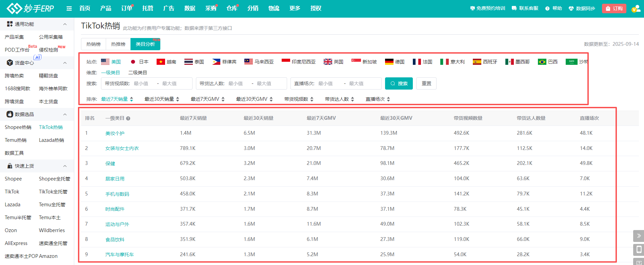The width and height of the screenshot is (644, 265).
Task: Click the help question icon beside 一级类目
Action: click(128, 118)
